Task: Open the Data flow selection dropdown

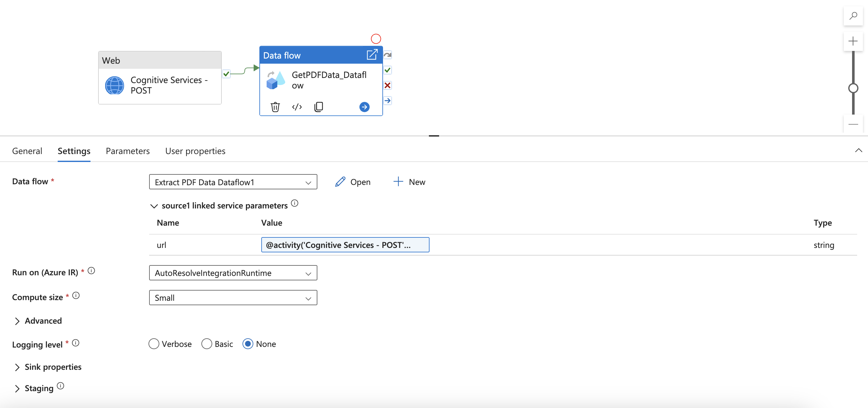Action: point(233,182)
